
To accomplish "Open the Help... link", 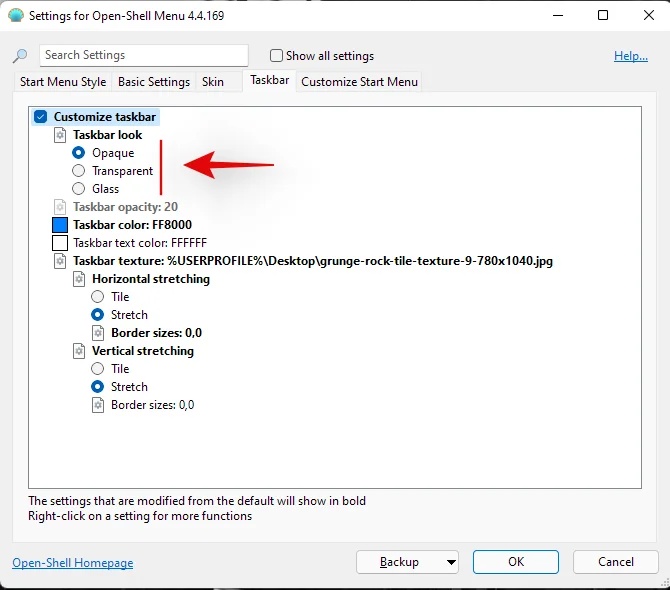I will [x=631, y=56].
